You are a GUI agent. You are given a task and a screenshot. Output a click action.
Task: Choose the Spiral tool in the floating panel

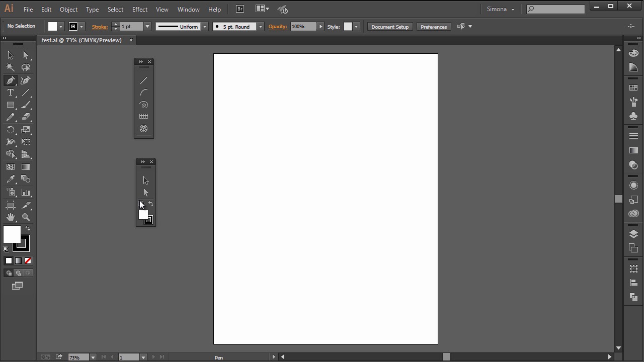point(144,105)
